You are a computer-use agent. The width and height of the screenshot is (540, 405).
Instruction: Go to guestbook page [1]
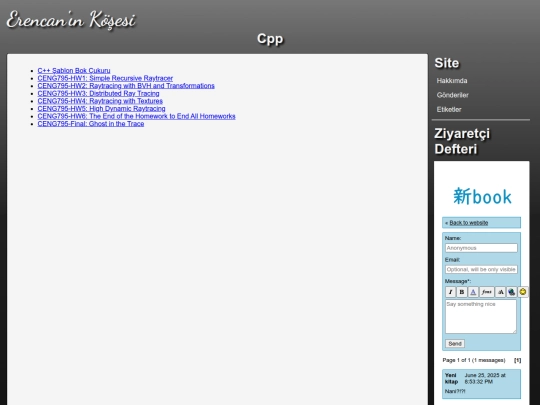(517, 360)
